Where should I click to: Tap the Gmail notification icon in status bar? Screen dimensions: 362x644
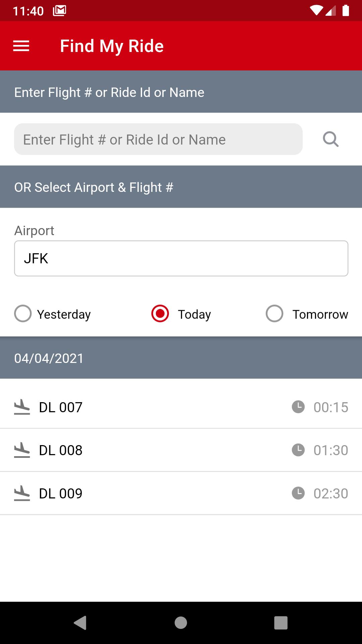point(59,11)
